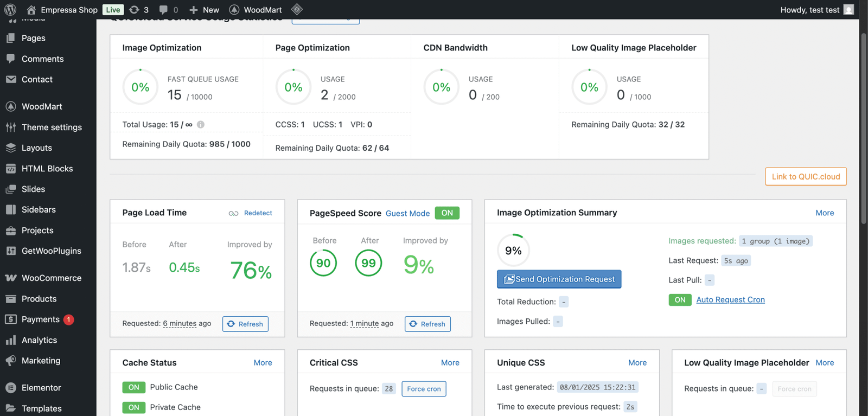
Task: Click the WooCommerce icon in sidebar
Action: pos(11,278)
